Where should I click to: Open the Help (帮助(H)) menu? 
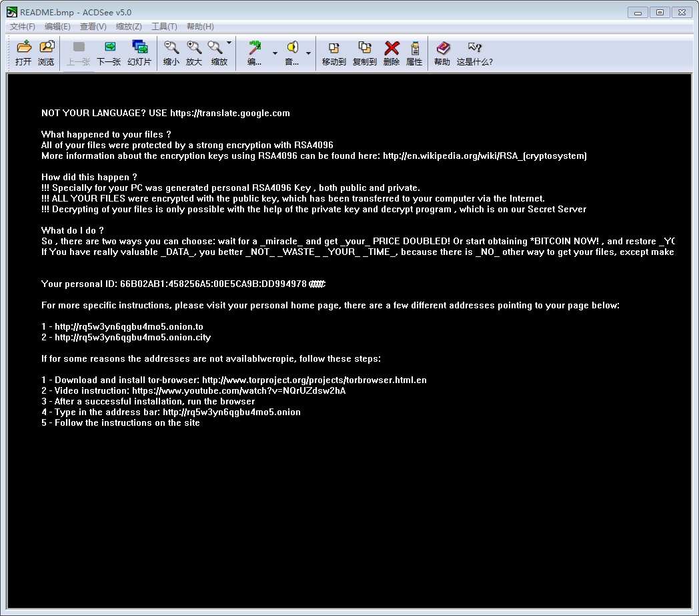tap(200, 27)
